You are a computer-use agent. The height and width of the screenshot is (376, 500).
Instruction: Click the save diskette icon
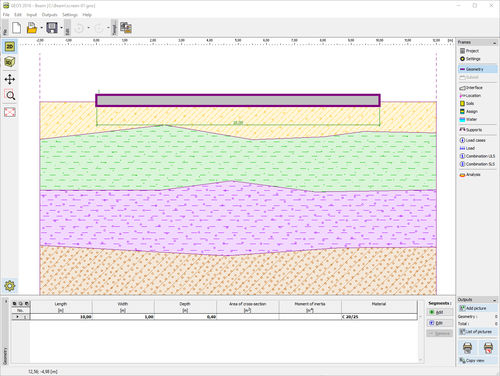tap(52, 28)
